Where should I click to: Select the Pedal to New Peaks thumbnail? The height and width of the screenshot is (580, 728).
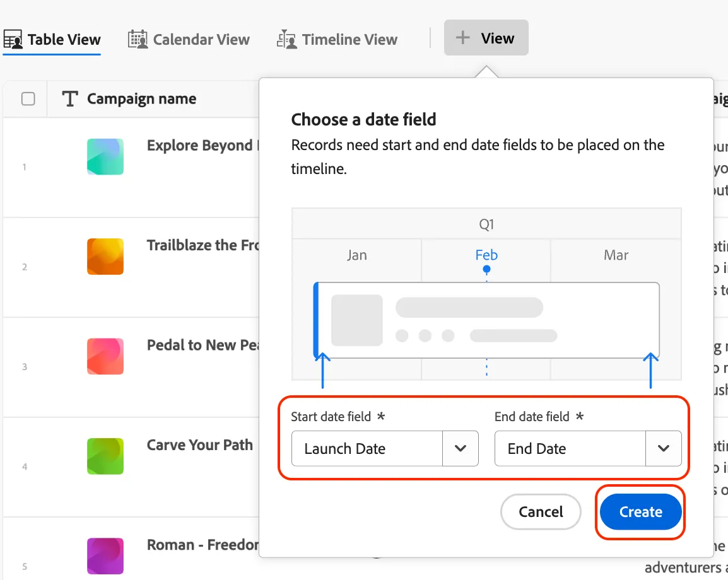click(105, 356)
